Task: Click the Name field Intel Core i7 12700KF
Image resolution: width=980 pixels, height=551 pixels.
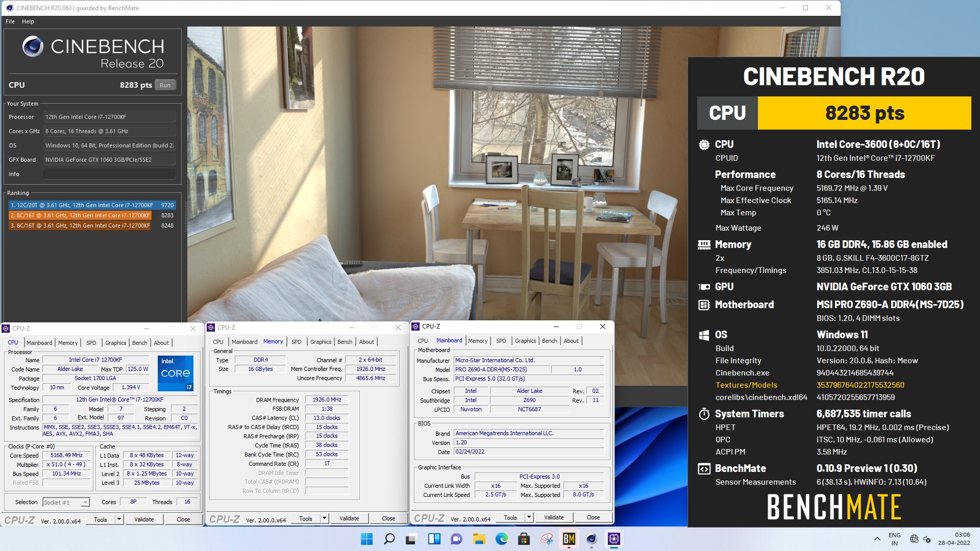Action: (x=95, y=360)
